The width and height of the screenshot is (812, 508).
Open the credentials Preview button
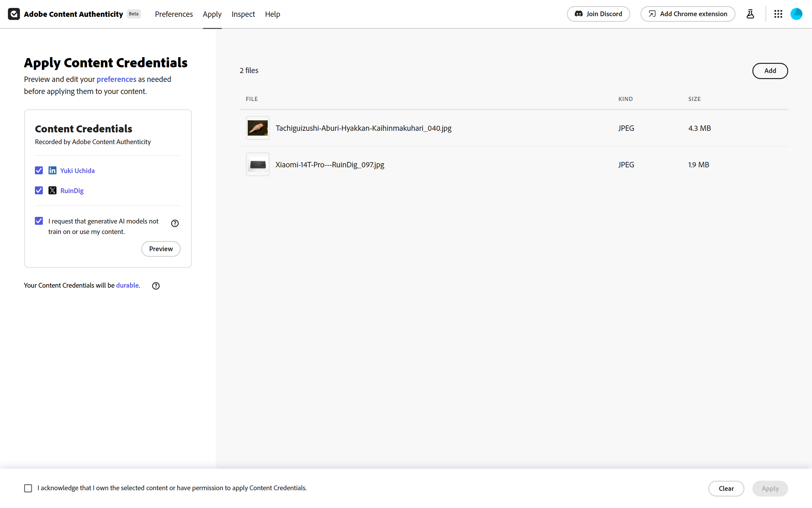click(161, 249)
